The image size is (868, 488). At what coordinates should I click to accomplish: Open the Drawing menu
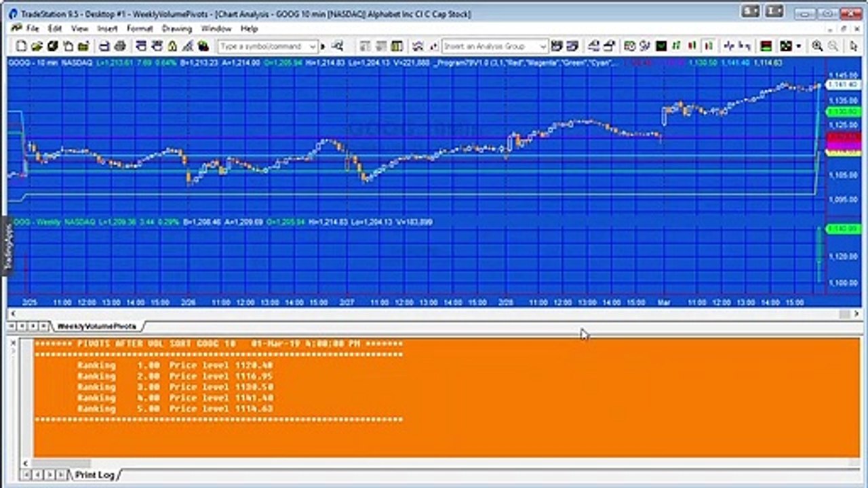point(177,28)
